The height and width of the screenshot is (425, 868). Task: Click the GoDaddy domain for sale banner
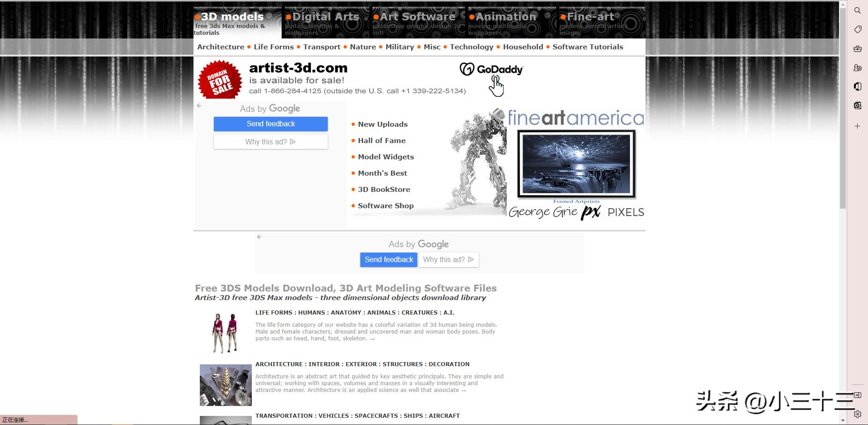coord(362,79)
